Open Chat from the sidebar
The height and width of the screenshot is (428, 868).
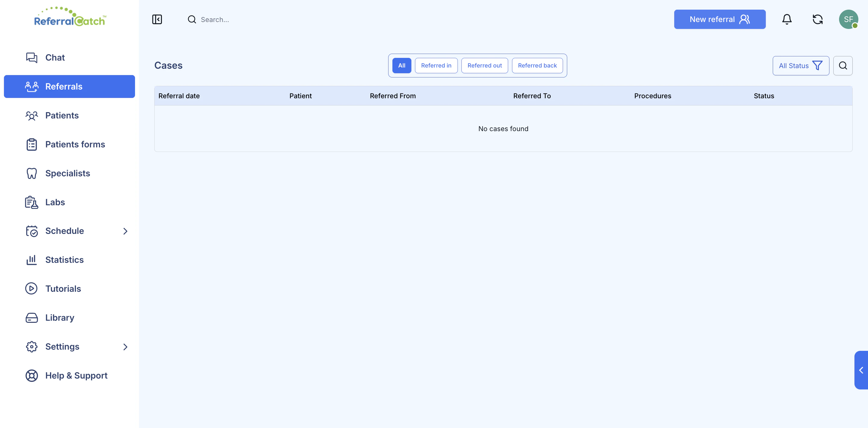tap(69, 58)
